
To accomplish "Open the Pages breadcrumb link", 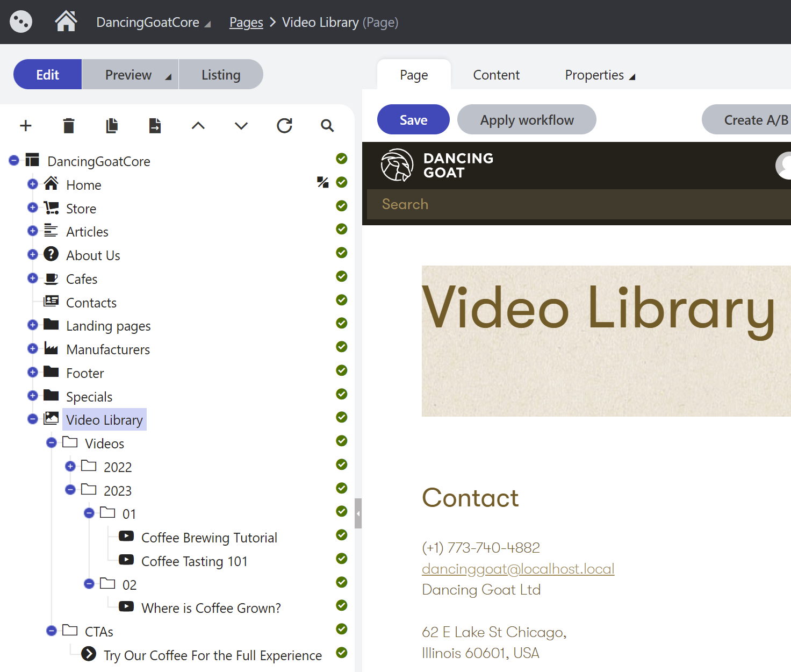I will coord(246,23).
